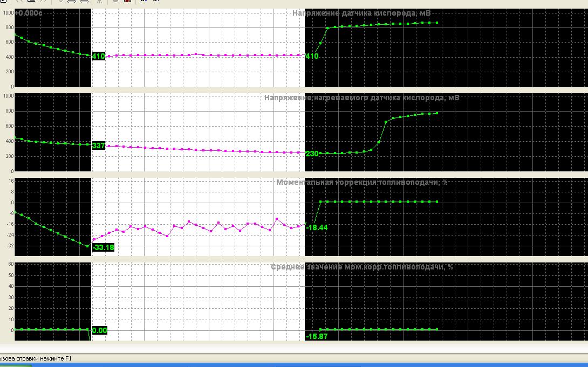Image resolution: width=588 pixels, height=367 pixels.
Task: Click the green 410 value at right cursor
Action: pyautogui.click(x=312, y=56)
